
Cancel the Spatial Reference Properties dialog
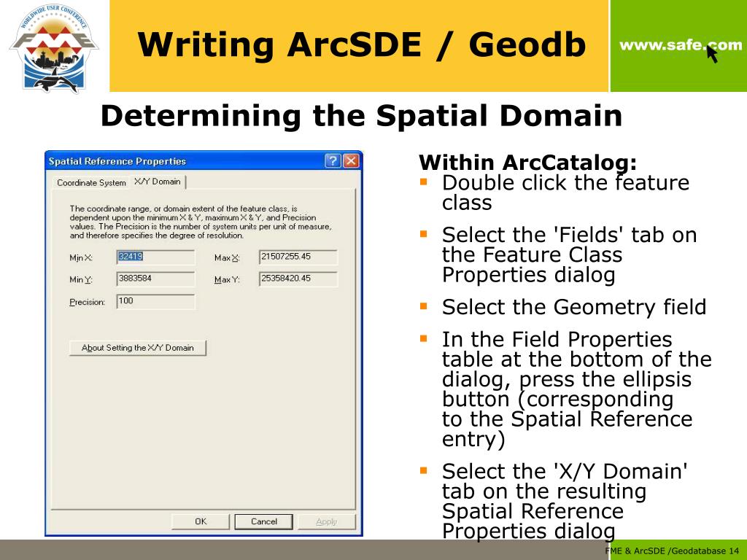[264, 521]
